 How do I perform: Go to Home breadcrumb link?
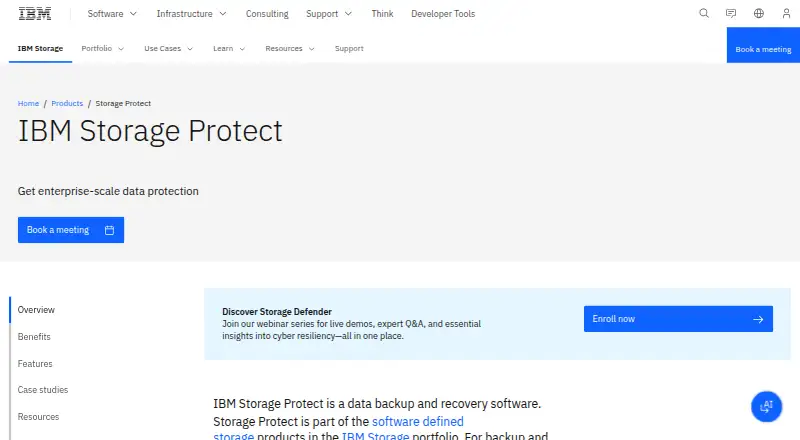(x=28, y=103)
